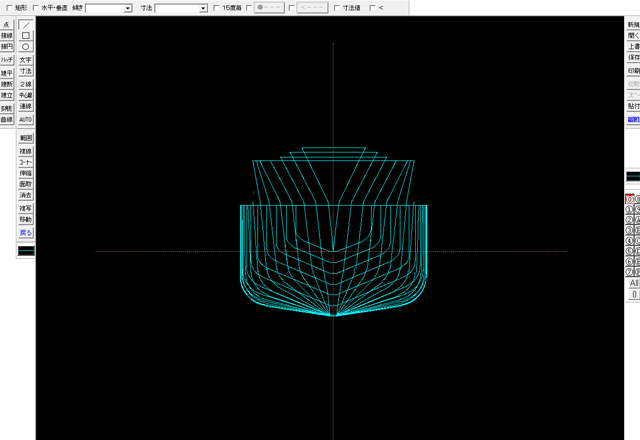Open line color swatch below 戻る
Image resolution: width=640 pixels, height=440 pixels.
click(x=26, y=251)
